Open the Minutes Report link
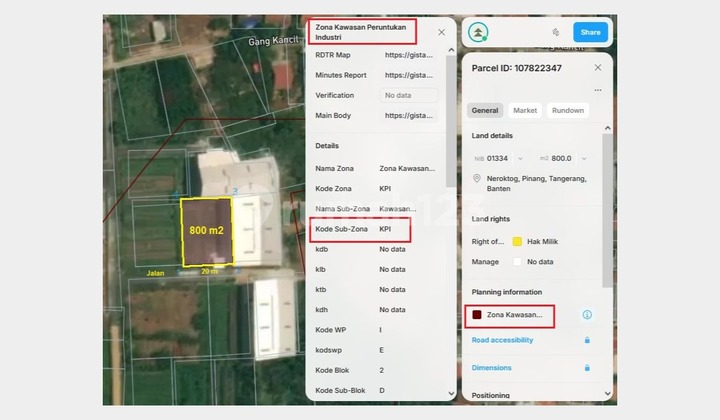Image resolution: width=720 pixels, height=420 pixels. [x=409, y=75]
